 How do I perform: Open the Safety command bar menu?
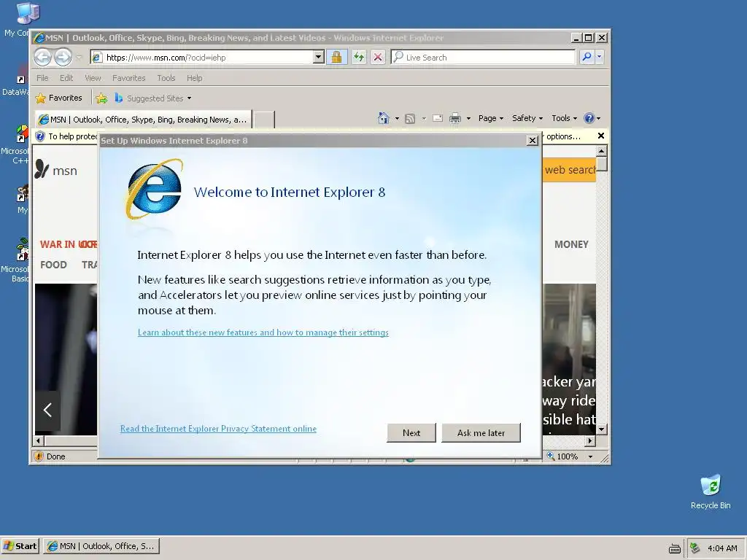pyautogui.click(x=527, y=118)
